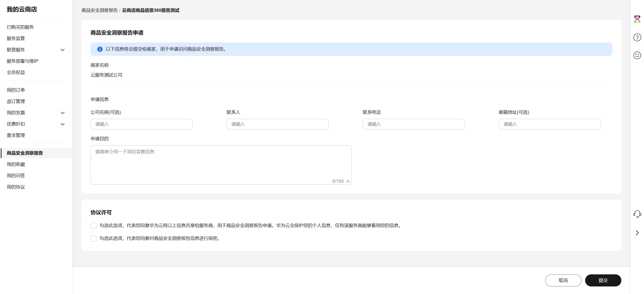This screenshot has width=644, height=294.
Task: Open the customer service headset icon
Action: (x=637, y=214)
